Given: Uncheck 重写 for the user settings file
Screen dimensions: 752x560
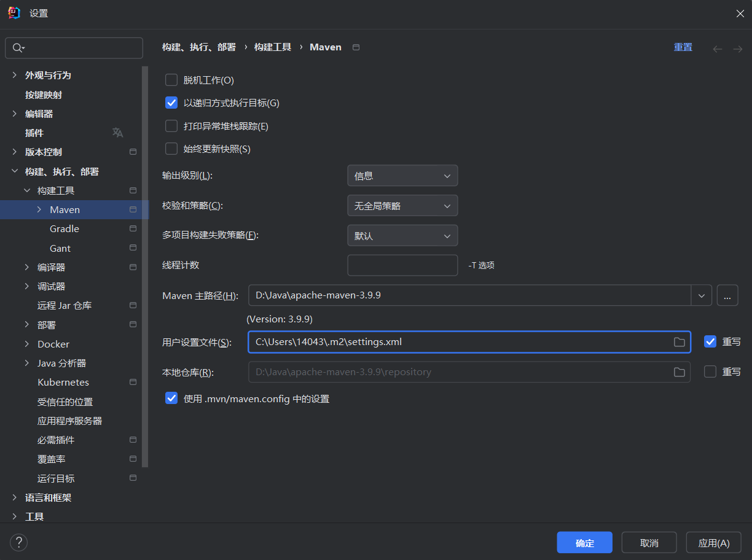Looking at the screenshot, I should click(710, 341).
